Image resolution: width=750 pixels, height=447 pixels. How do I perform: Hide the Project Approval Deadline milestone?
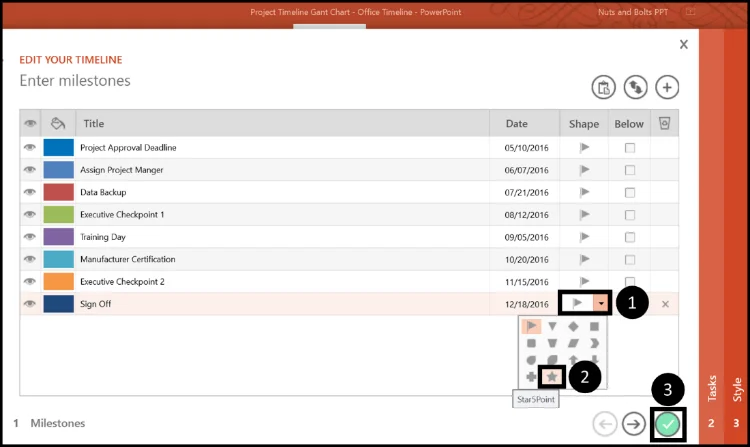30,147
